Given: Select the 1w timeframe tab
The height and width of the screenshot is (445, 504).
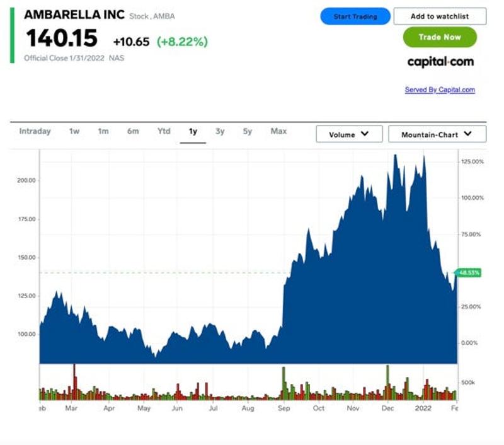Looking at the screenshot, I should click(74, 131).
